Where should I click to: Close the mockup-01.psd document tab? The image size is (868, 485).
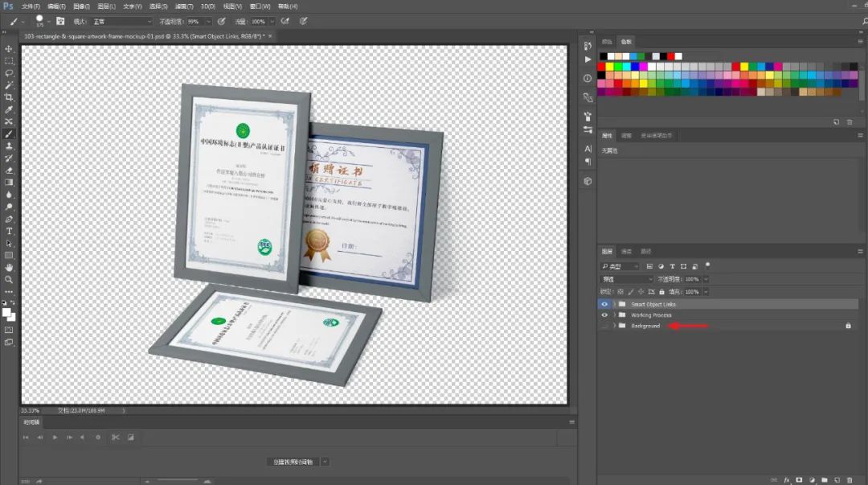(x=270, y=36)
